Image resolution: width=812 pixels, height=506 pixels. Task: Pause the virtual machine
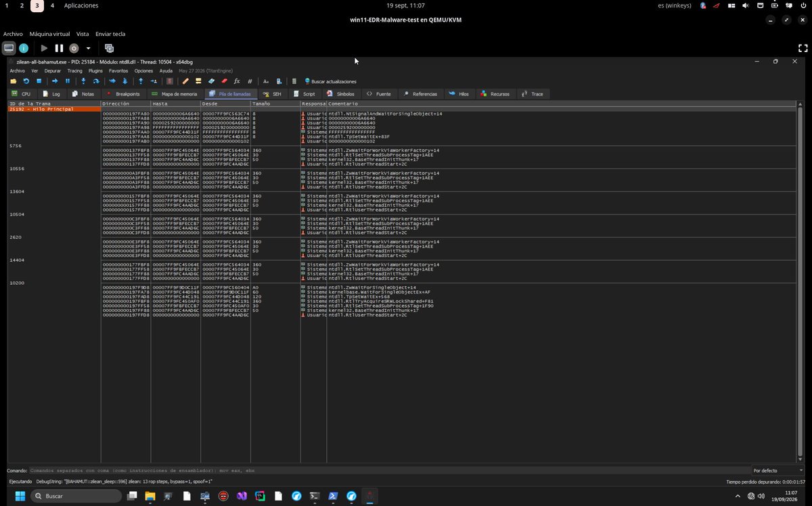pyautogui.click(x=59, y=48)
